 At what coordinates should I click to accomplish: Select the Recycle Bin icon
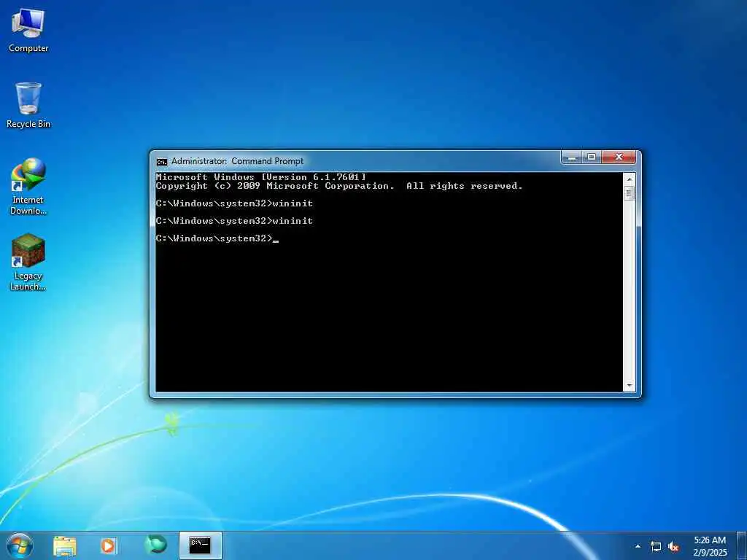pos(28,105)
